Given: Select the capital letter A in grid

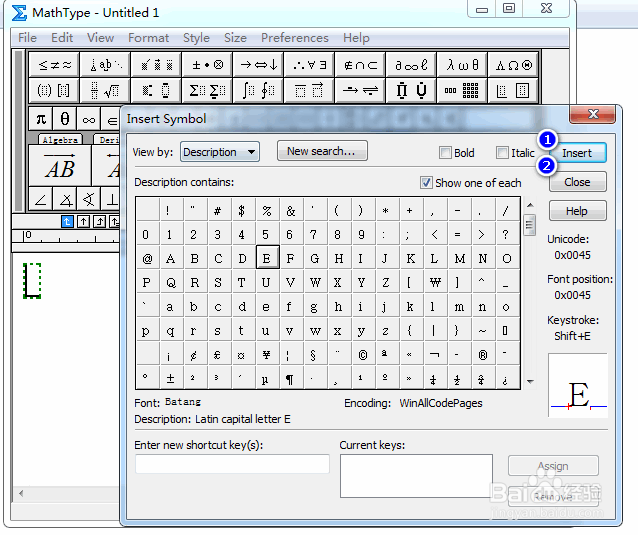Looking at the screenshot, I should 171,258.
